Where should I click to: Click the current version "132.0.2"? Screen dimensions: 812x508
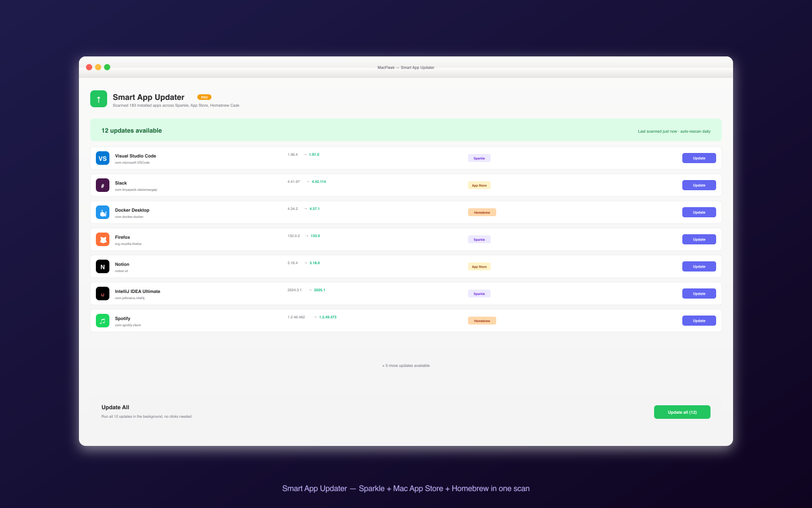click(294, 236)
